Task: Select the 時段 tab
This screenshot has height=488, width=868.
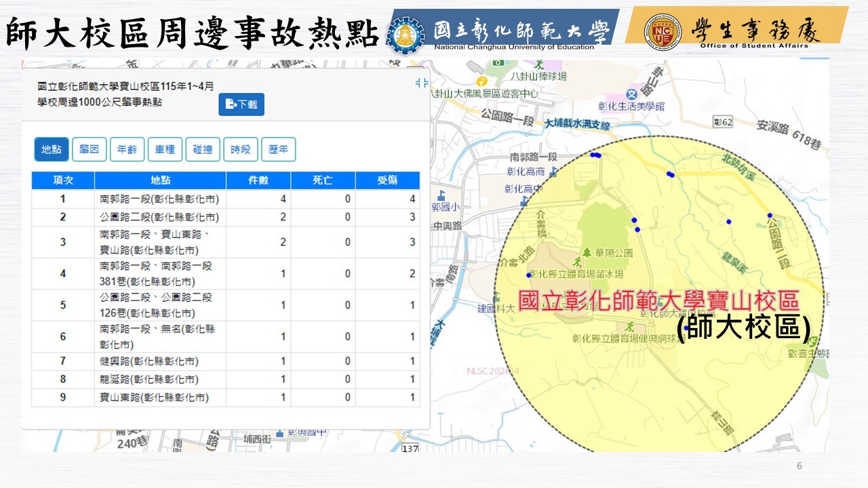Action: point(241,150)
